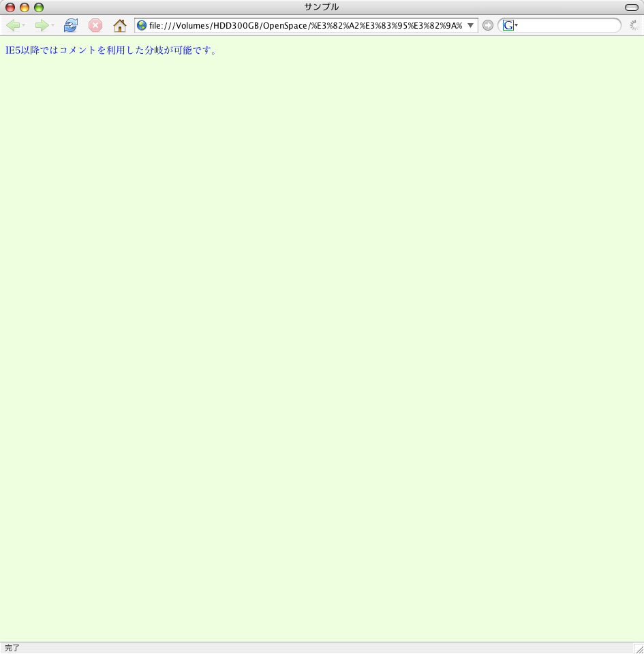
Task: Click the Back arrow button
Action: click(x=13, y=25)
